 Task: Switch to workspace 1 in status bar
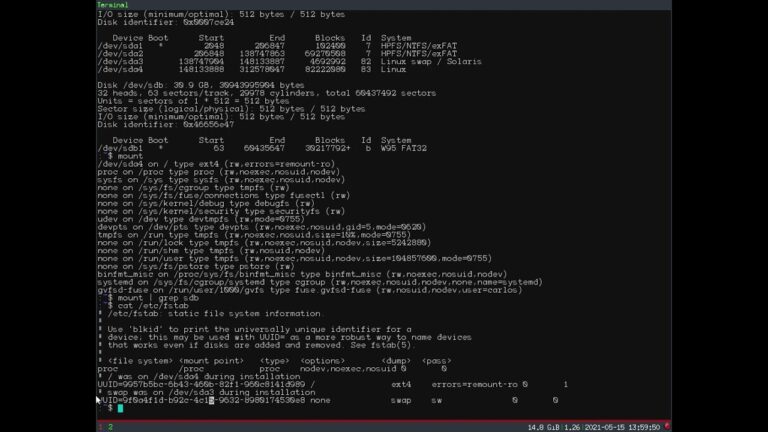point(100,427)
